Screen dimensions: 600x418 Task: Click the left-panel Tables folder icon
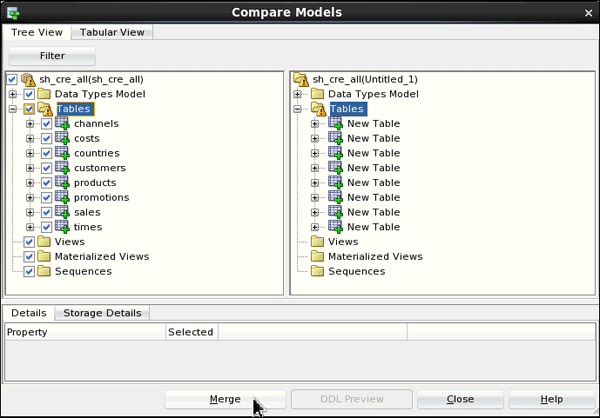[x=45, y=109]
